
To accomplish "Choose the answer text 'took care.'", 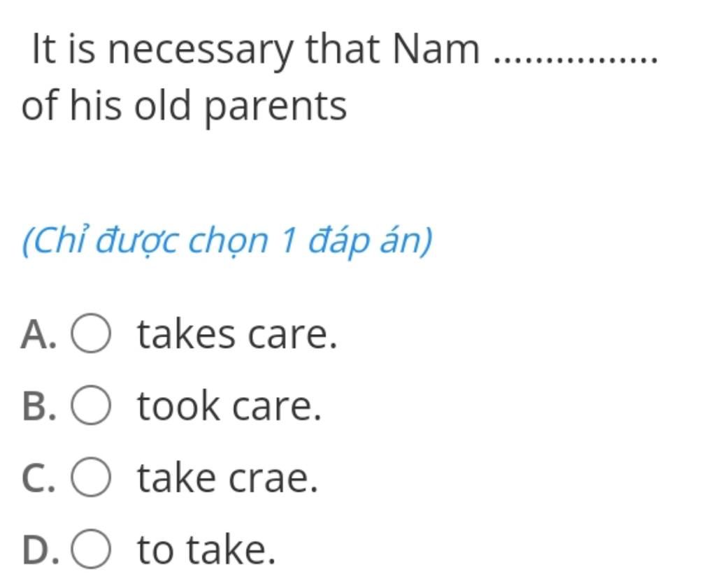I will pyautogui.click(x=229, y=406).
